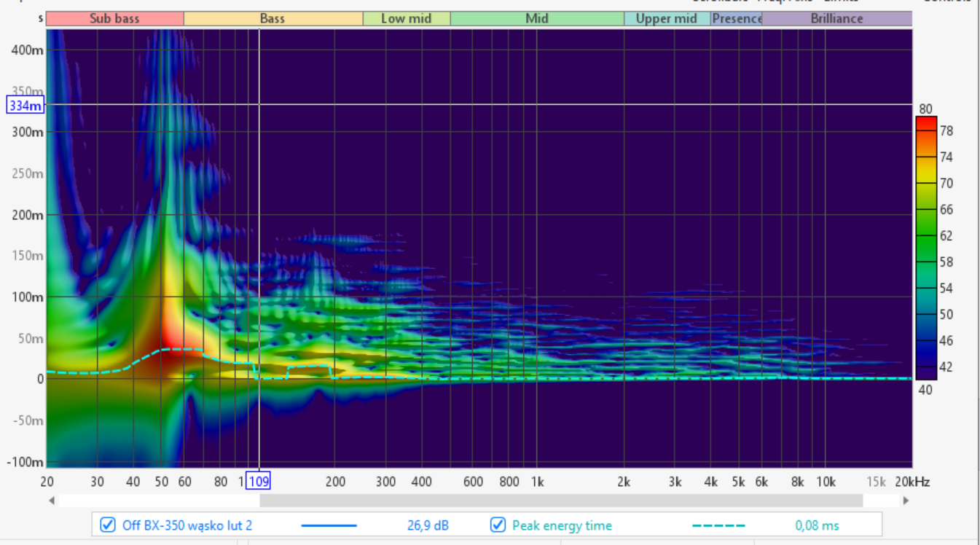Screen dimensions: 980x545
Task: Click the 62 value on the color scale
Action: coord(946,235)
